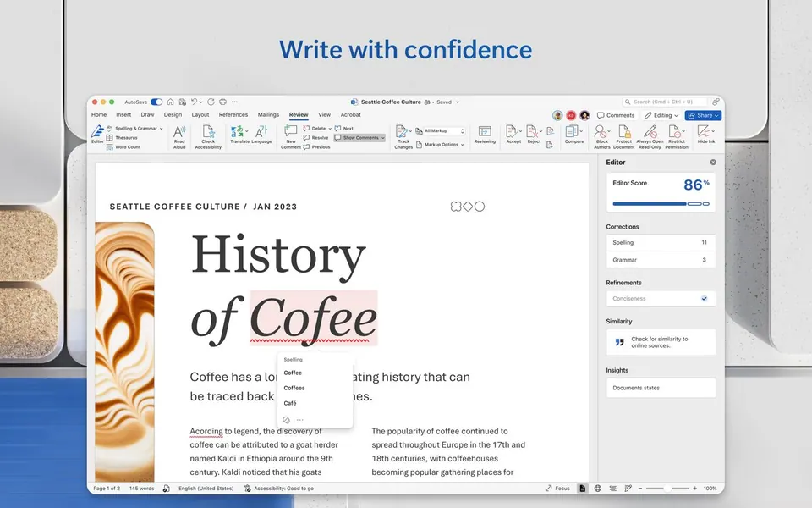Run Check Accessibility
Image resolution: width=812 pixels, height=508 pixels.
pos(208,137)
